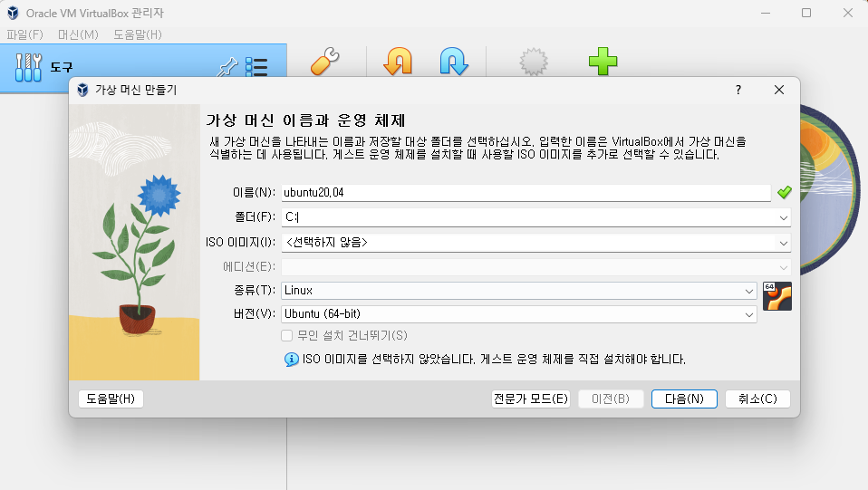Click the disabled 에디션(E) dropdown

coord(535,267)
